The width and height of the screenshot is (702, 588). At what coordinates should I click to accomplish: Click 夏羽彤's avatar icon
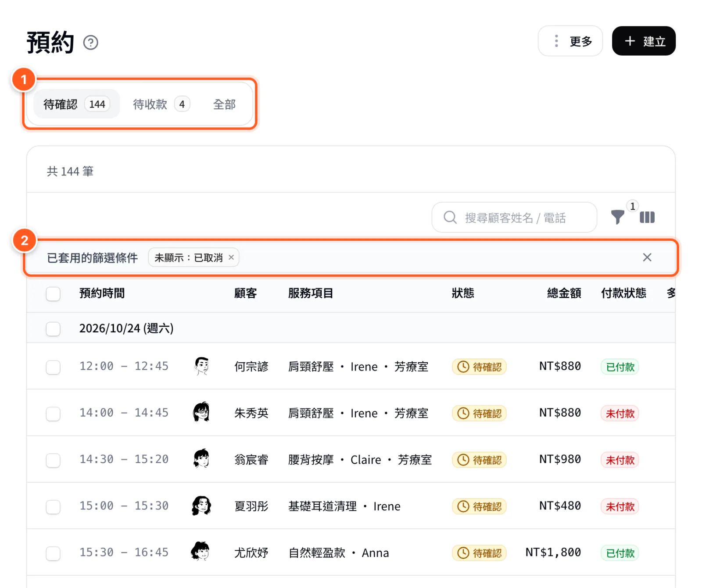[202, 506]
